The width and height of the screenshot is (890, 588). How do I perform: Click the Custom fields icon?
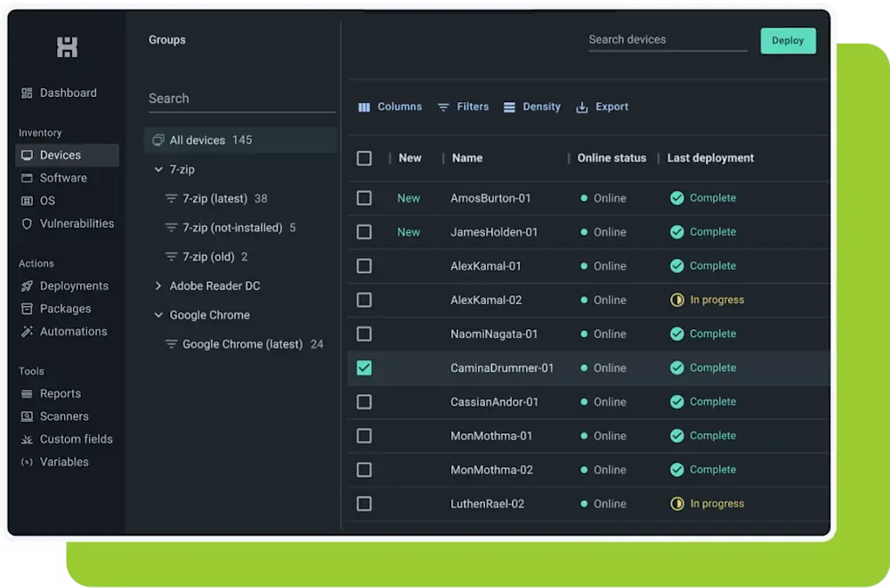27,439
